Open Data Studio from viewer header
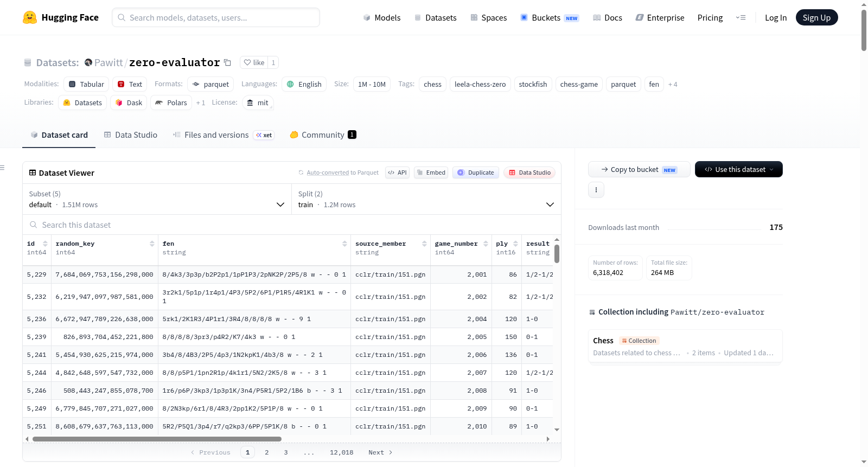Image resolution: width=868 pixels, height=467 pixels. coord(529,172)
